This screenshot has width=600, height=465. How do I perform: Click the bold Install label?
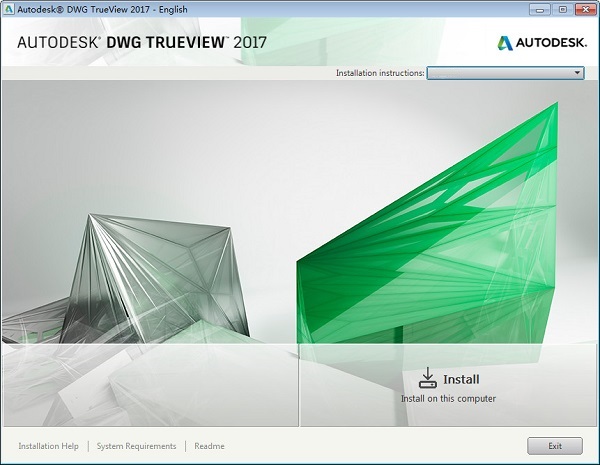[461, 380]
